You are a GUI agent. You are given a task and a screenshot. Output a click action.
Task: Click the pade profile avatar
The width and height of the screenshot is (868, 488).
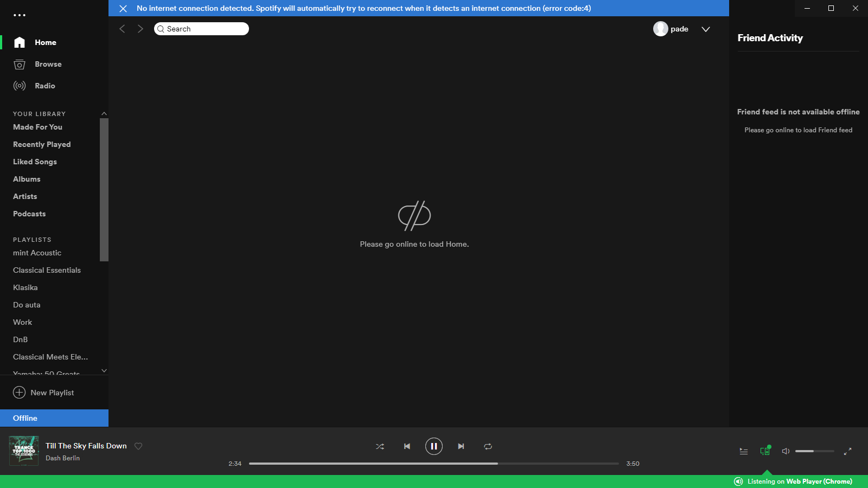click(660, 29)
